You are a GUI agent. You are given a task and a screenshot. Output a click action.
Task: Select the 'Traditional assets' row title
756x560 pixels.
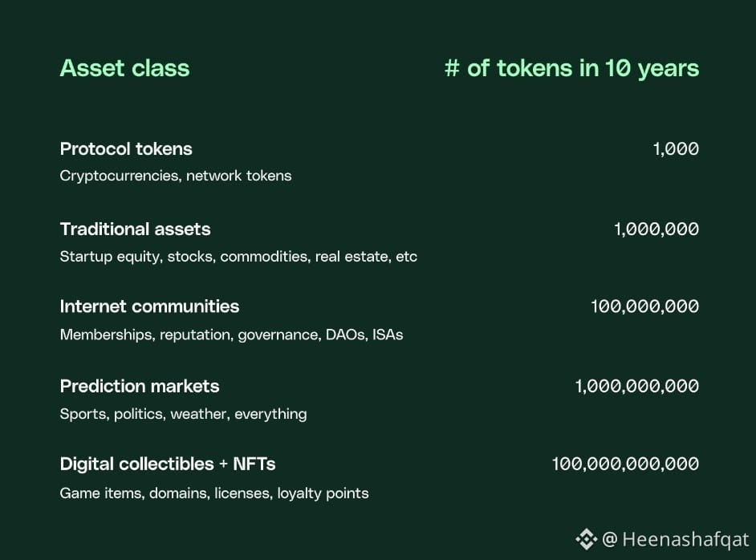coord(135,229)
